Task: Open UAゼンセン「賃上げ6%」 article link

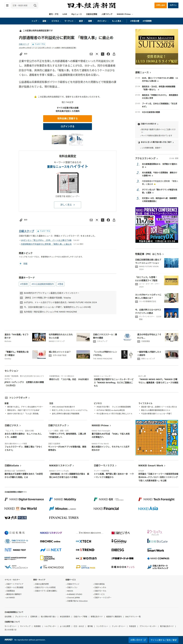Action: pyautogui.click(x=46, y=240)
